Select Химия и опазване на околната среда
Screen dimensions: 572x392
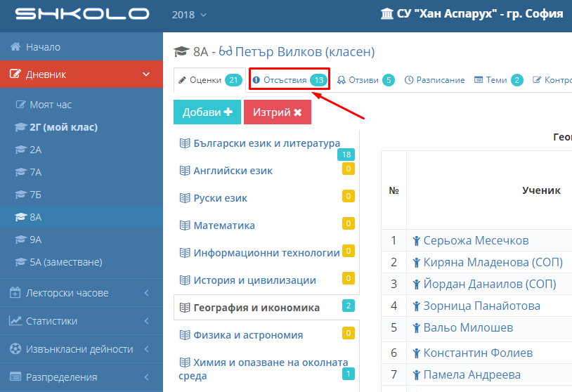(263, 369)
